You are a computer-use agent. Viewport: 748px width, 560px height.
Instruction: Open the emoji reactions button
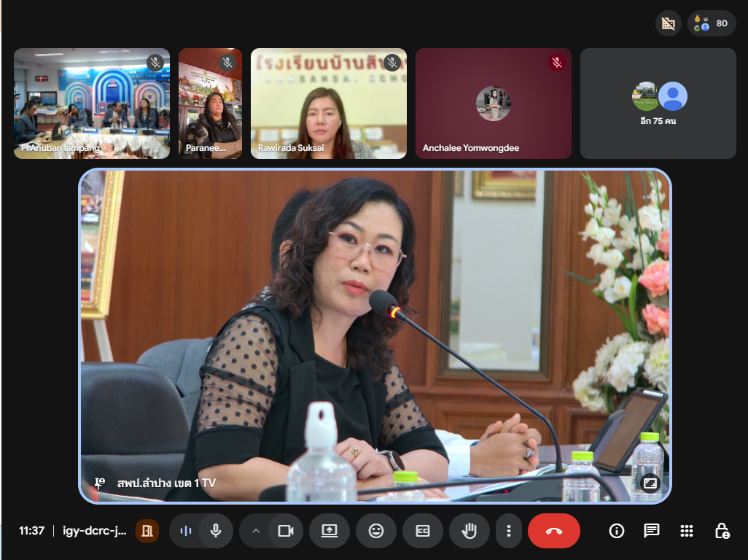[x=376, y=531]
